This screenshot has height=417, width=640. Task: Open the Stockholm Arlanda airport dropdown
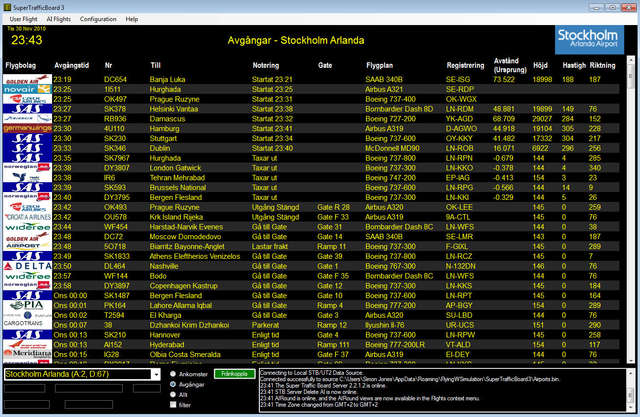click(156, 374)
